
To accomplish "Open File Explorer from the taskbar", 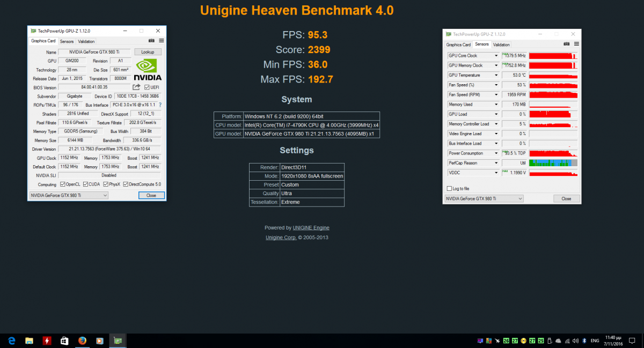I will [29, 340].
